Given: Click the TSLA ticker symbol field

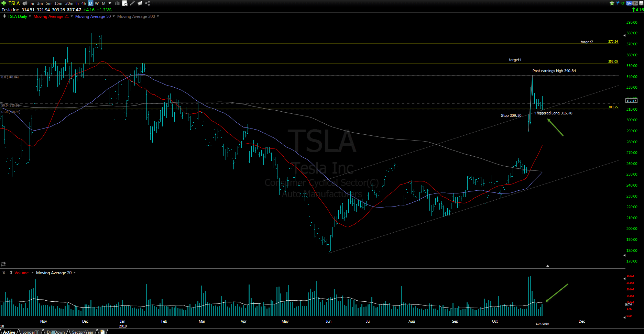Looking at the screenshot, I should click(x=14, y=3).
